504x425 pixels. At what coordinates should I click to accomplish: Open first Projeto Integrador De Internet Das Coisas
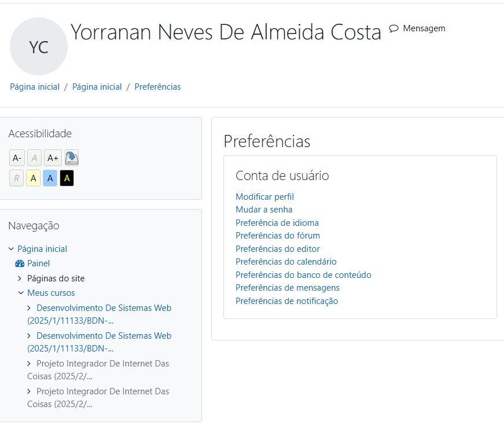click(98, 369)
